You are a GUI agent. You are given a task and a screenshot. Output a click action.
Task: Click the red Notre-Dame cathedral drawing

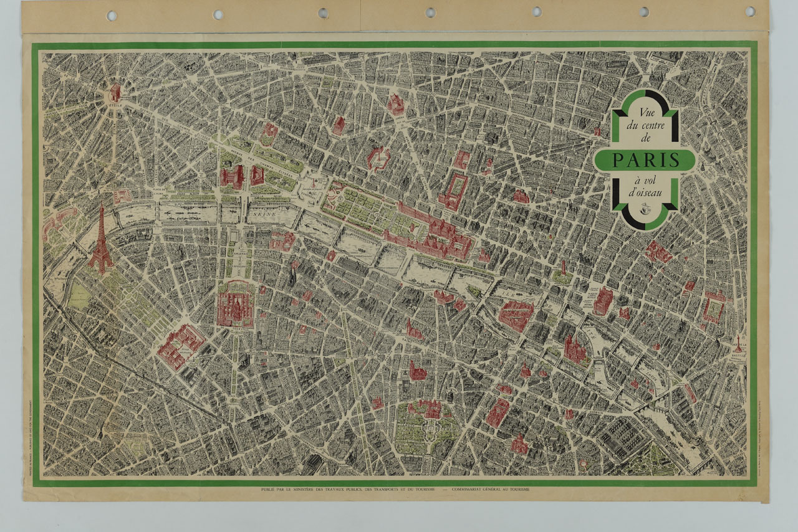(x=574, y=349)
